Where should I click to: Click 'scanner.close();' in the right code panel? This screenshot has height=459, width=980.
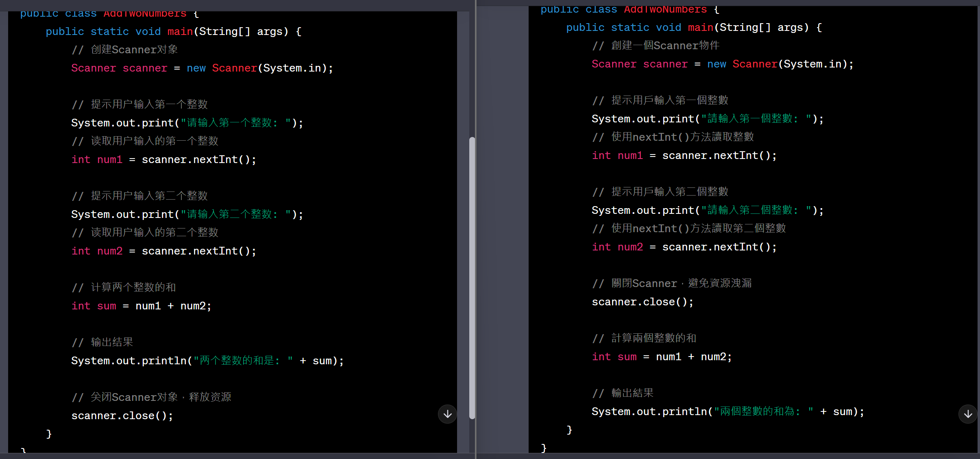pos(642,302)
